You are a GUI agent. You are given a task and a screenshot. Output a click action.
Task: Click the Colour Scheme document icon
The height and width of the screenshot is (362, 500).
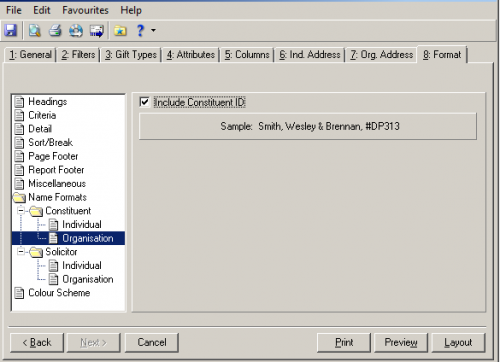click(x=19, y=293)
